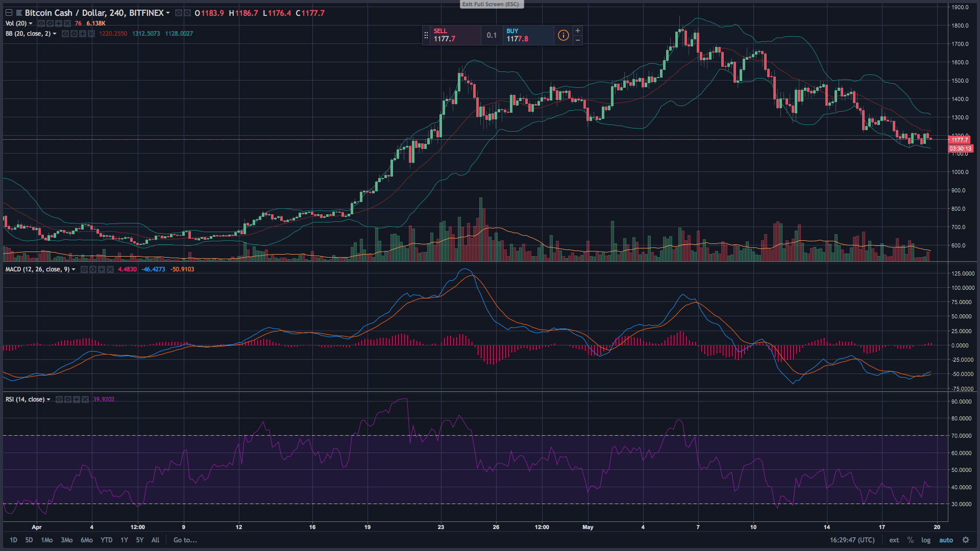Select the 1D time range
980x551 pixels.
pos(13,540)
